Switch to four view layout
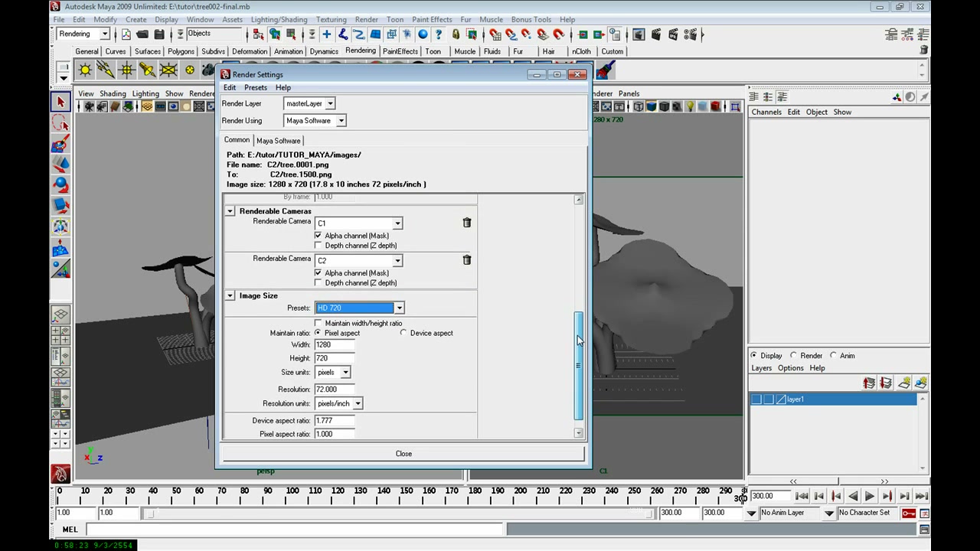The height and width of the screenshot is (551, 980). pyautogui.click(x=60, y=335)
